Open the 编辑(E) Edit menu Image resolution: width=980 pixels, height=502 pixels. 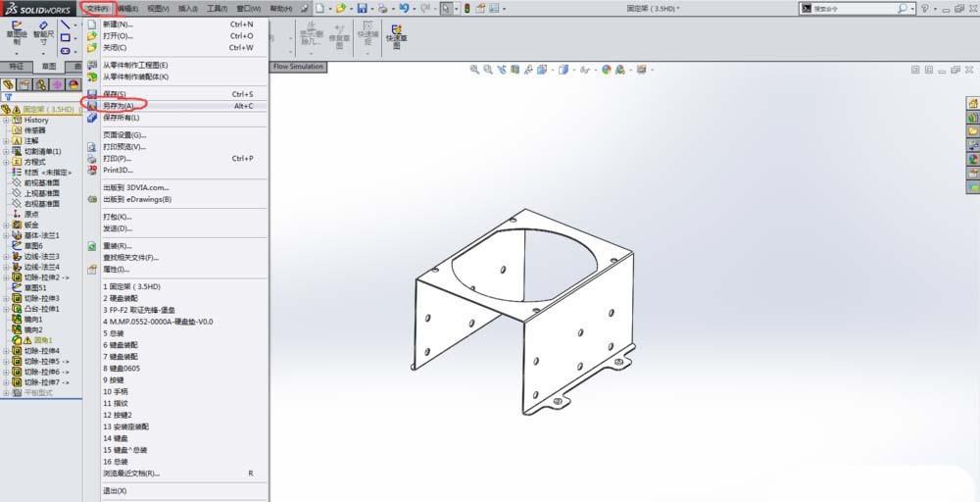[x=128, y=9]
